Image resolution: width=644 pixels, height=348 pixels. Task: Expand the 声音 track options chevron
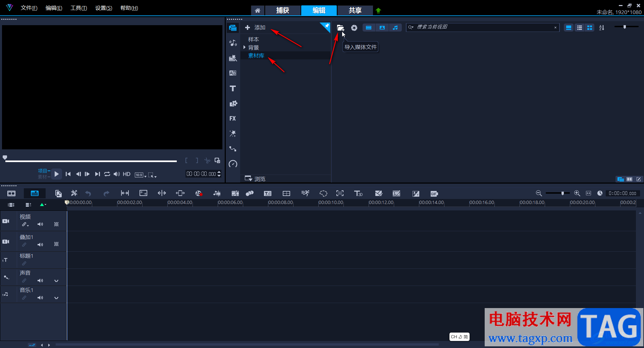coord(56,281)
